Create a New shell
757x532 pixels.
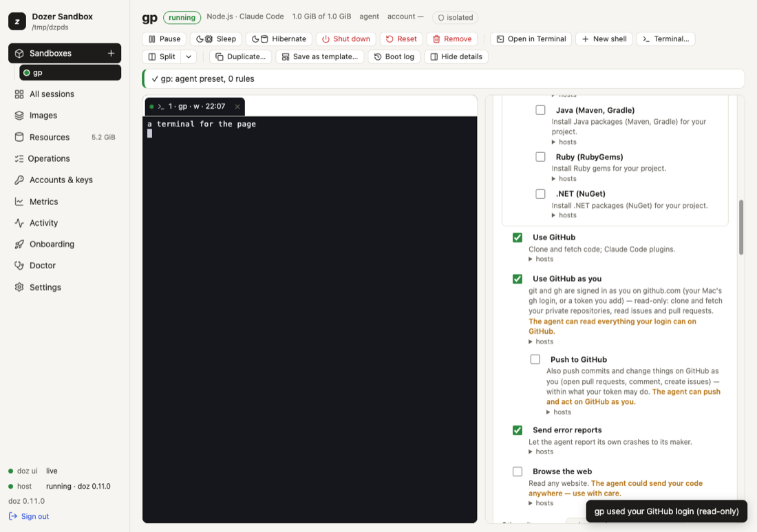point(604,39)
